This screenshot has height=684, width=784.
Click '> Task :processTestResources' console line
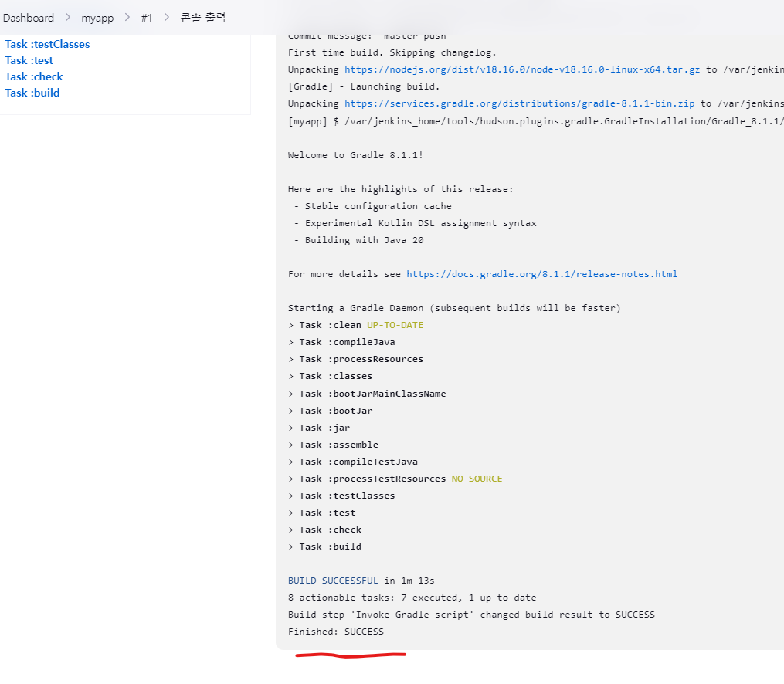(367, 479)
